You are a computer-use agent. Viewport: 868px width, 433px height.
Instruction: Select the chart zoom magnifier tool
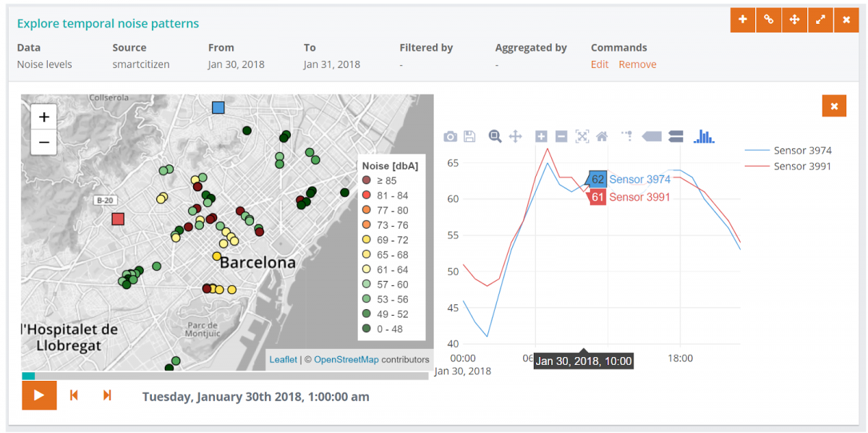495,136
